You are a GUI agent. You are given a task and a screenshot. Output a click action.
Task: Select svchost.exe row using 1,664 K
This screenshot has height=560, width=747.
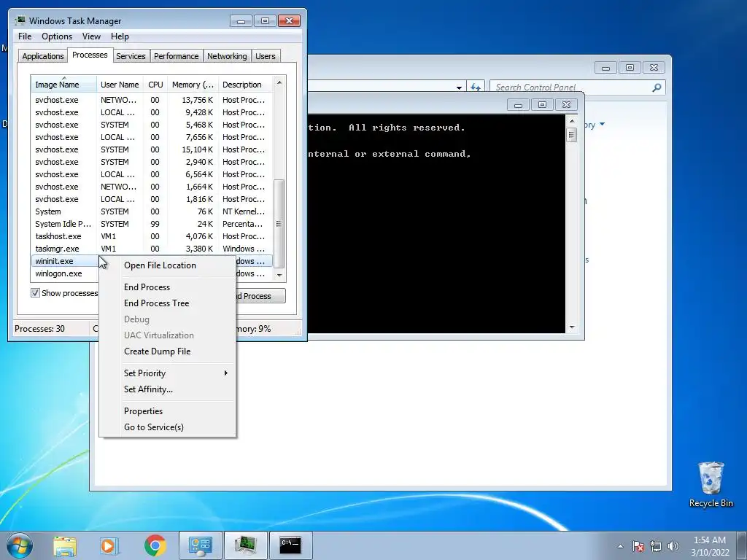[152, 187]
